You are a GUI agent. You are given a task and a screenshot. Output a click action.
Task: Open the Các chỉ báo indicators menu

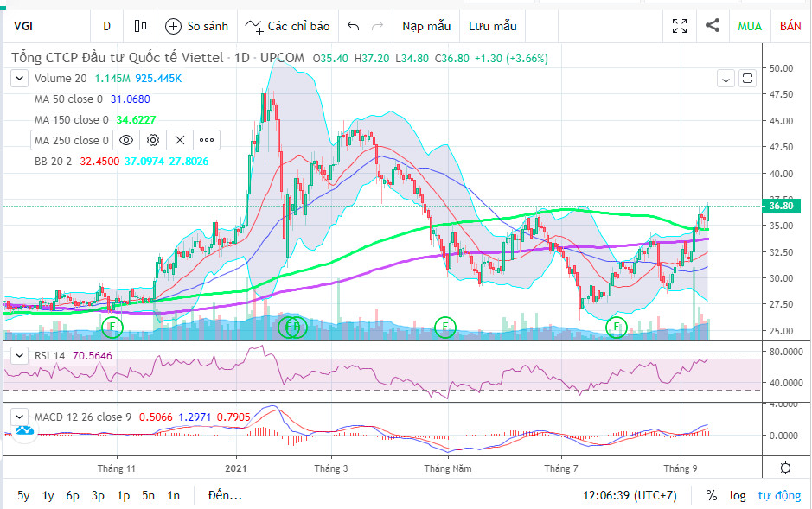287,26
